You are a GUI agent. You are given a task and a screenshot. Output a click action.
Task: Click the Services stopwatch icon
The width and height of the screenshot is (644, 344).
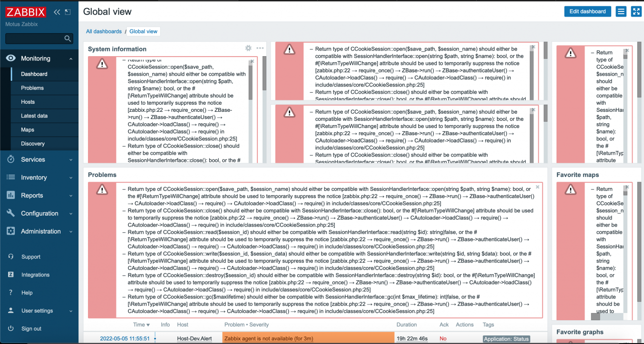10,159
